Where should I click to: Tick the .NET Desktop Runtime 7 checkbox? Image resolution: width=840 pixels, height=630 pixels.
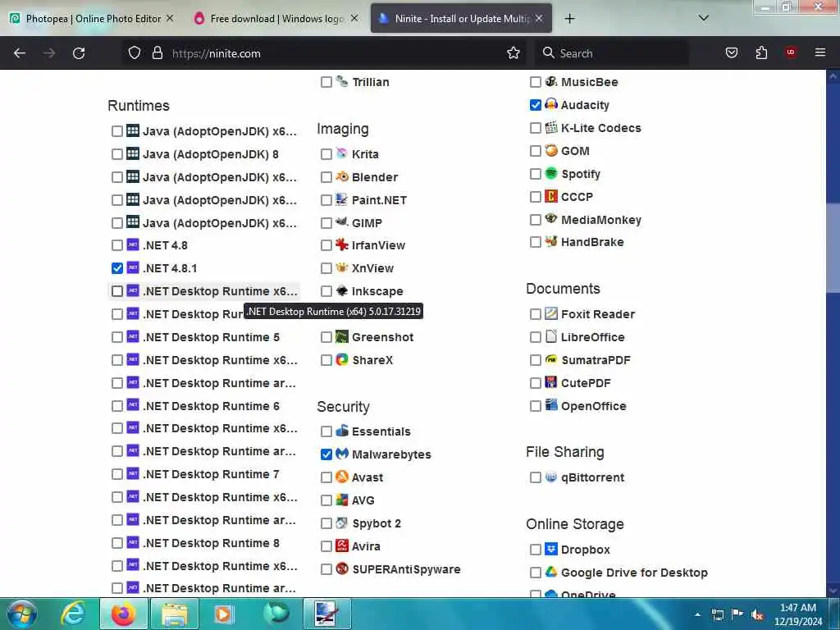click(116, 474)
